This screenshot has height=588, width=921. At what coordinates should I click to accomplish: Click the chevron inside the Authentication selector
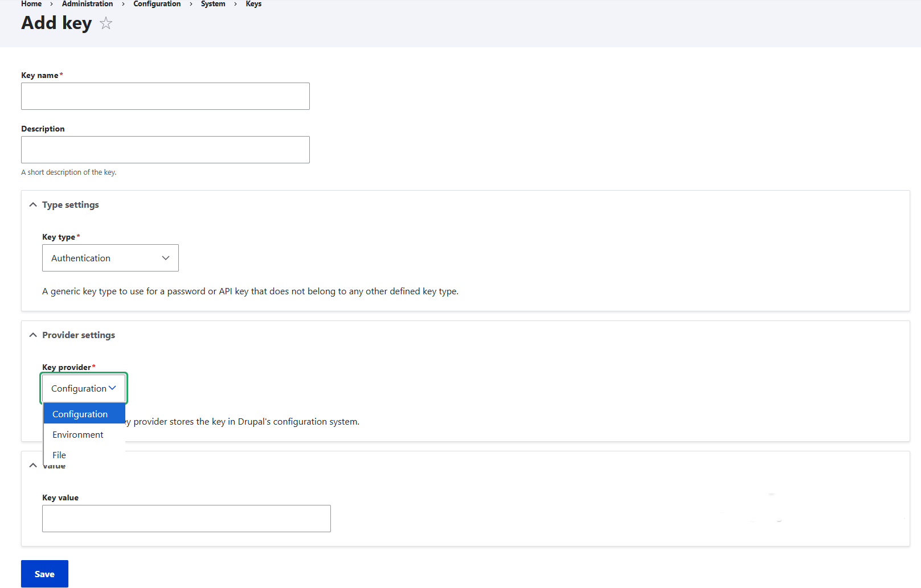165,258
